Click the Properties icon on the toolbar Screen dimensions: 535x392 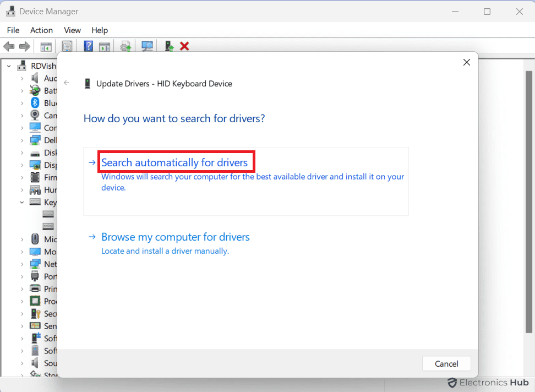(x=67, y=46)
